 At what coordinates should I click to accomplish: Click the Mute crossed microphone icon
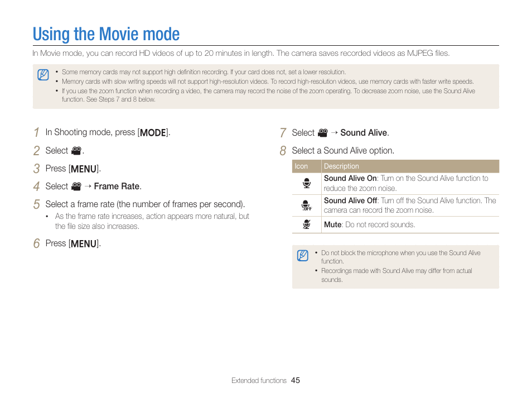coord(307,224)
